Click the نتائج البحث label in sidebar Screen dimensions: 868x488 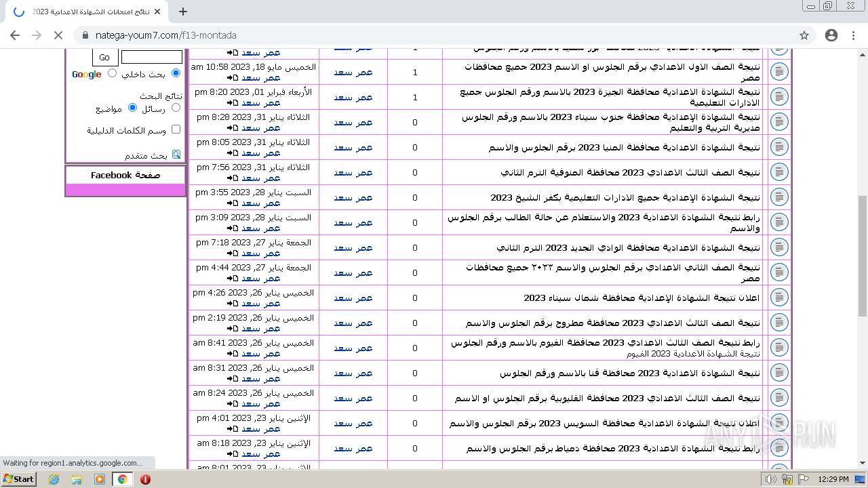point(161,96)
